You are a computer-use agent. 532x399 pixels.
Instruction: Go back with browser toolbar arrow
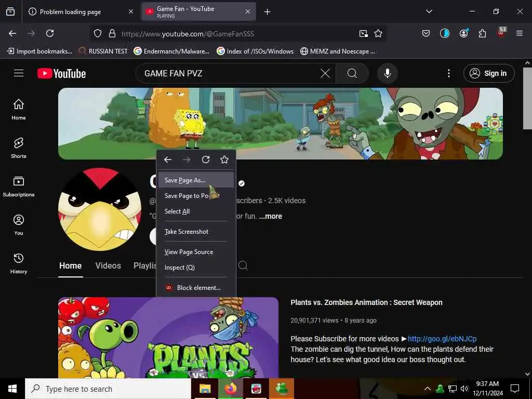click(x=12, y=33)
